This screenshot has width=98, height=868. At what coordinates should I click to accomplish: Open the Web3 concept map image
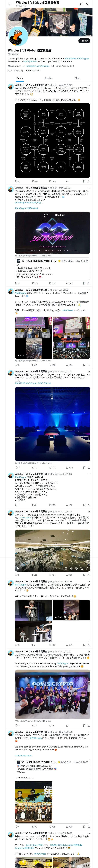pos(52,140)
